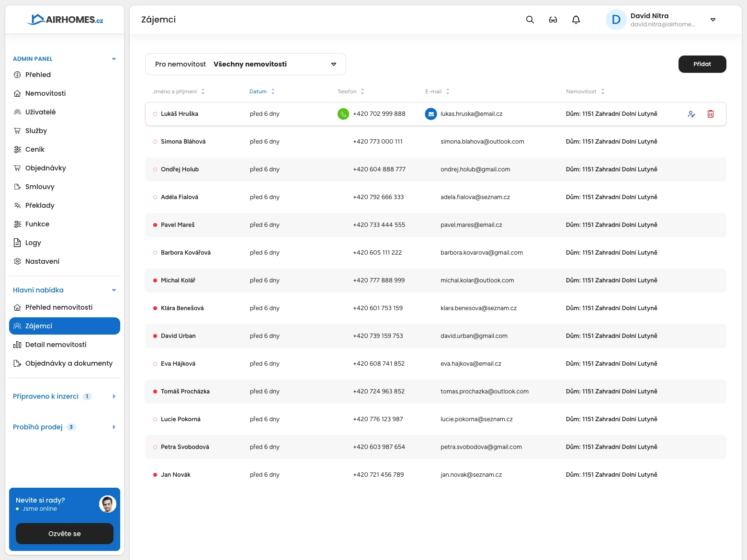Screen dimensions: 747x560
Task: Toggle status dot next to Jan Novák
Action: 155,475
